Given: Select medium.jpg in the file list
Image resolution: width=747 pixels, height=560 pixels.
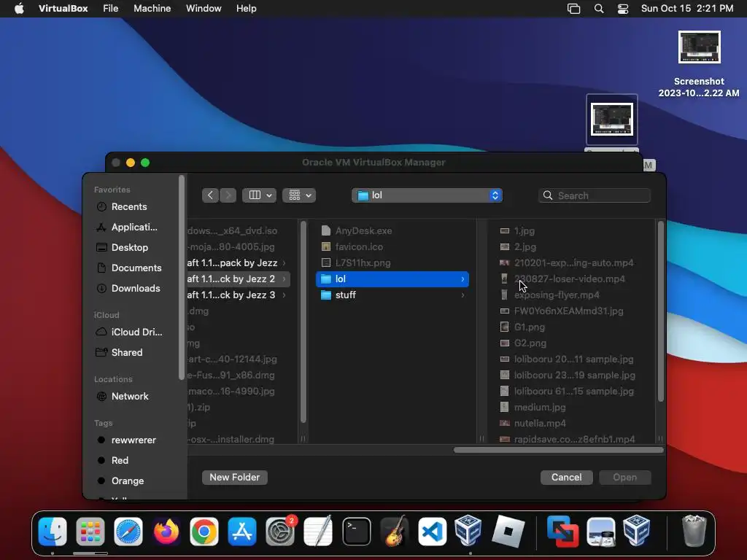Looking at the screenshot, I should (x=539, y=407).
